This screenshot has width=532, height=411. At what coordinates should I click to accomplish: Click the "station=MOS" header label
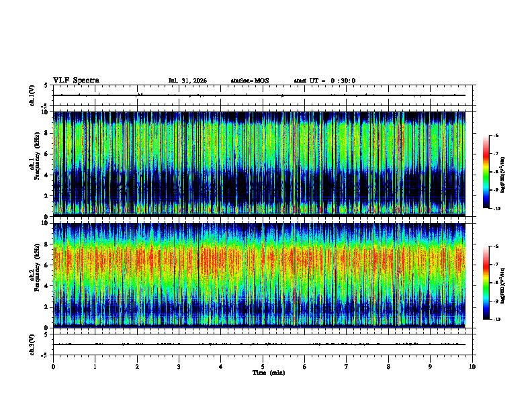click(x=250, y=81)
